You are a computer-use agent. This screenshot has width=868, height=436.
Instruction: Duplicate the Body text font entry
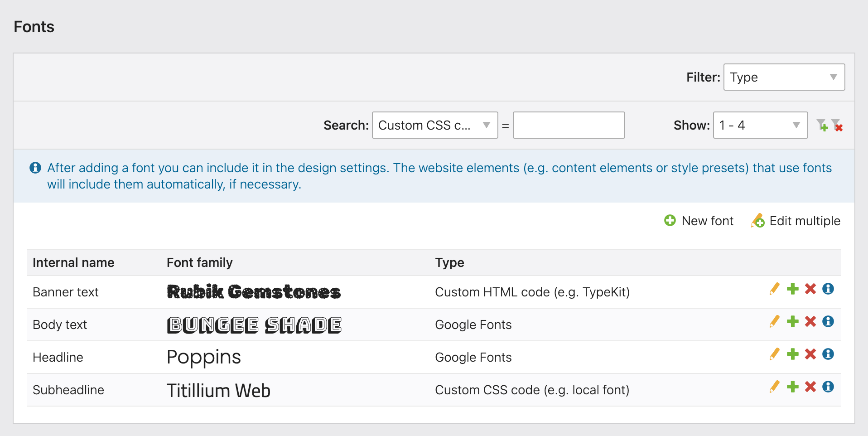point(792,322)
